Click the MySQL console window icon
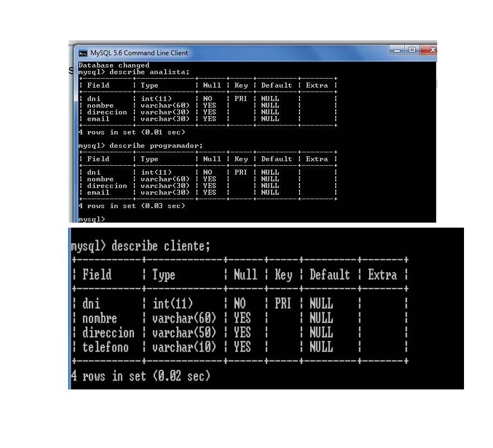The width and height of the screenshot is (493, 448). 83,53
